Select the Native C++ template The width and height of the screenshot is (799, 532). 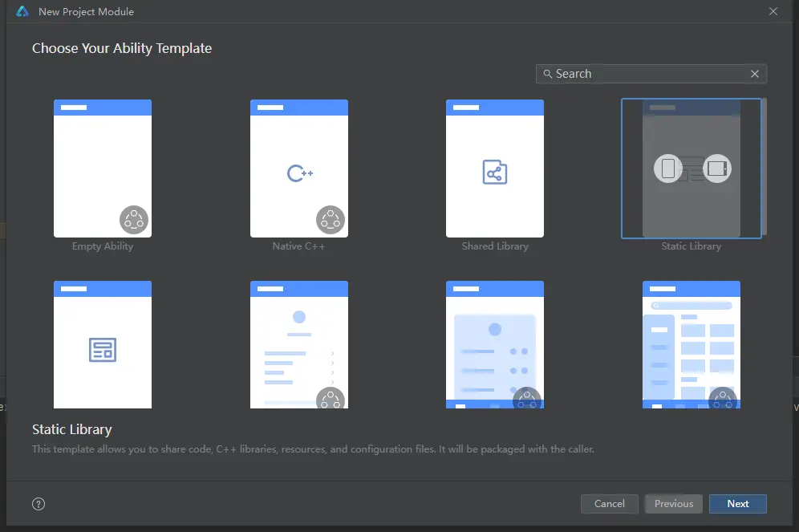pyautogui.click(x=299, y=169)
